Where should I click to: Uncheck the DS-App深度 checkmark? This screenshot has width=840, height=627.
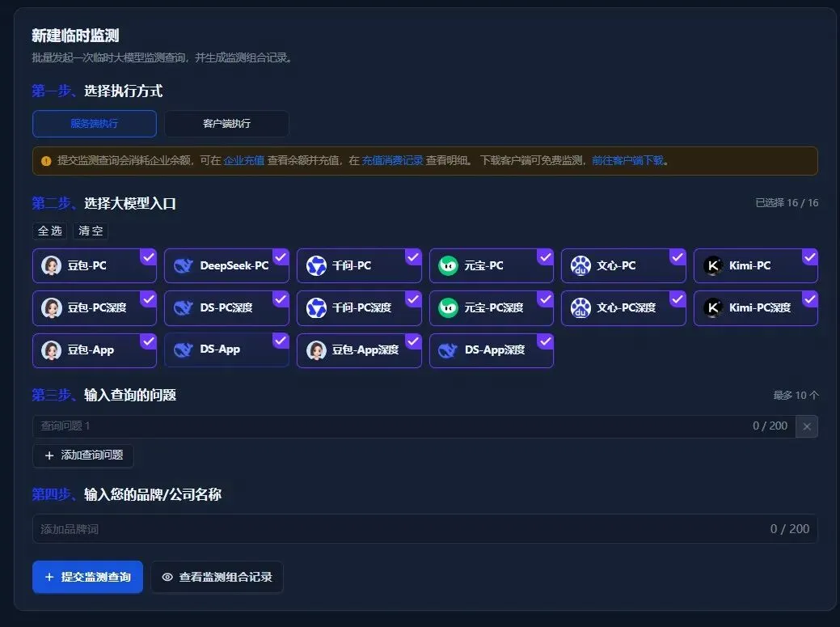pos(546,341)
